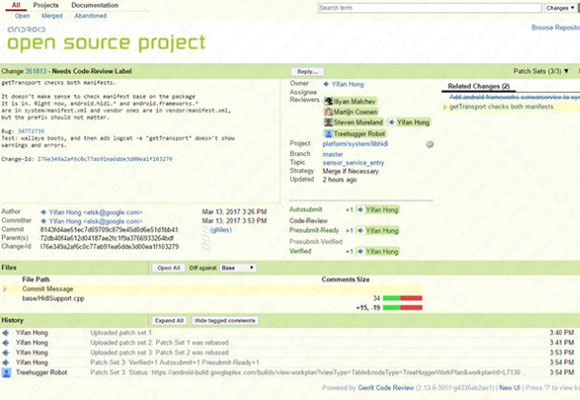580x400 pixels.
Task: Select the Abandoned changes submenu link
Action: tap(91, 16)
